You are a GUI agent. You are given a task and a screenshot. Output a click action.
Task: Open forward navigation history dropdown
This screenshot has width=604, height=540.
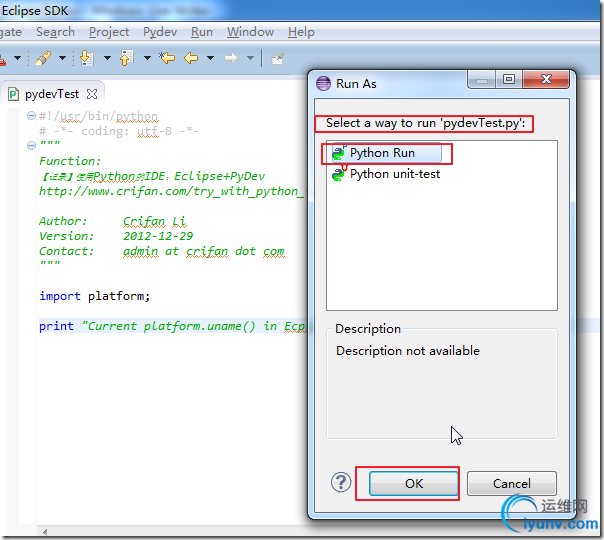[250, 58]
